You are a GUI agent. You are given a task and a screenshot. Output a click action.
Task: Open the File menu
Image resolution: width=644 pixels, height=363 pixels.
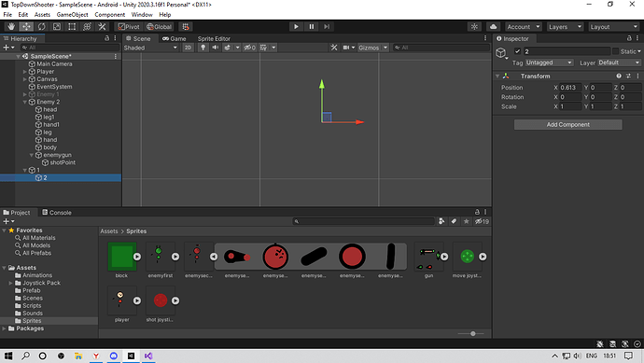point(7,15)
